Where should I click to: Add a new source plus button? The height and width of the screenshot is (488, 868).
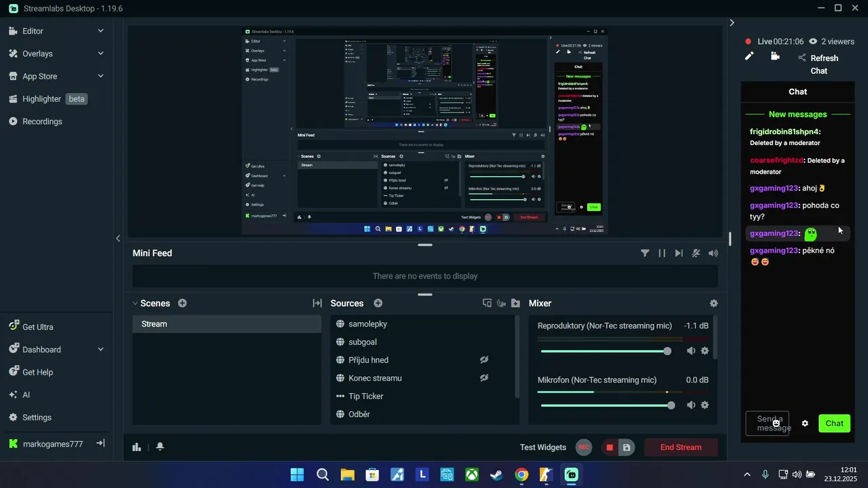click(378, 304)
